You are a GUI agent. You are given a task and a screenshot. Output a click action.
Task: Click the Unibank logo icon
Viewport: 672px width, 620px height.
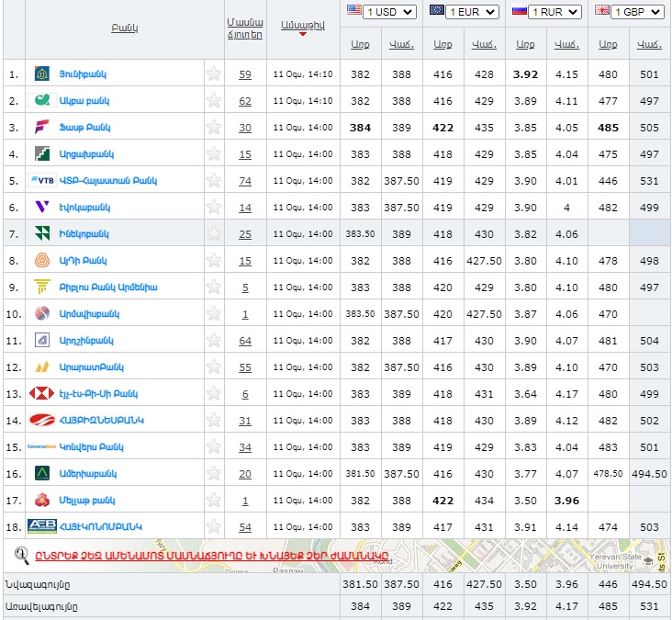tap(41, 74)
